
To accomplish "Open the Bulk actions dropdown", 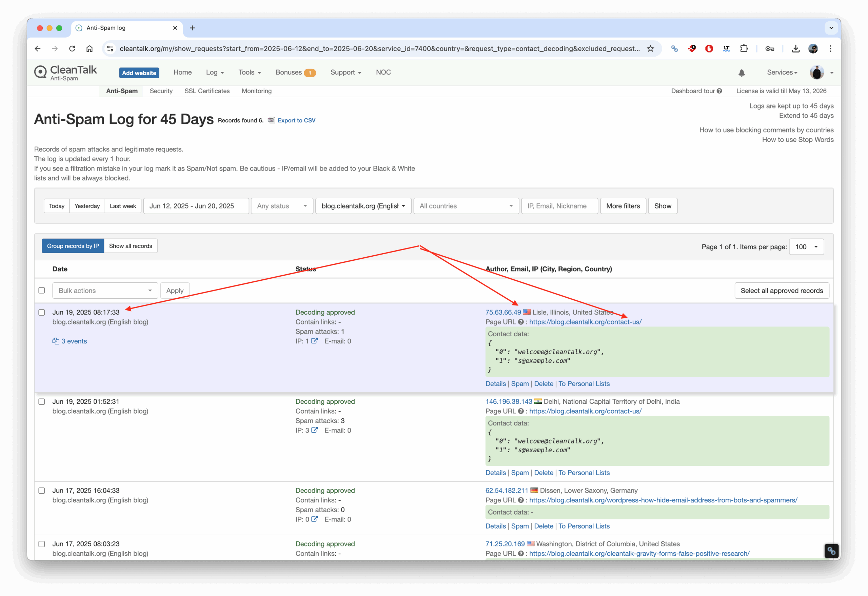I will coord(105,291).
